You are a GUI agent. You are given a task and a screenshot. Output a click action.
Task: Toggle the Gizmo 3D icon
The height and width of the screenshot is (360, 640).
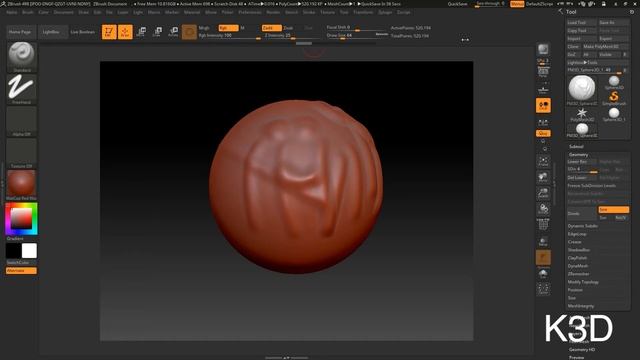189,32
